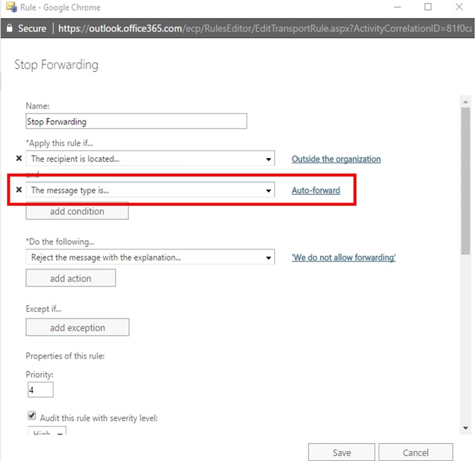Click into the Priority field
476x461 pixels.
click(x=40, y=390)
